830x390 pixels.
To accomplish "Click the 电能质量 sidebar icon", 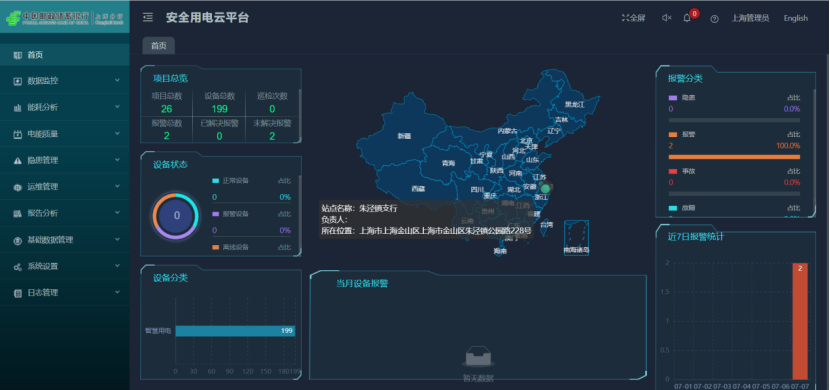I will (x=17, y=134).
